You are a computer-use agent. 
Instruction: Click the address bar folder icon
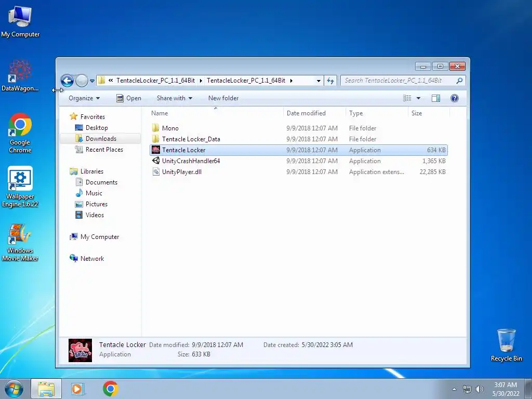101,81
